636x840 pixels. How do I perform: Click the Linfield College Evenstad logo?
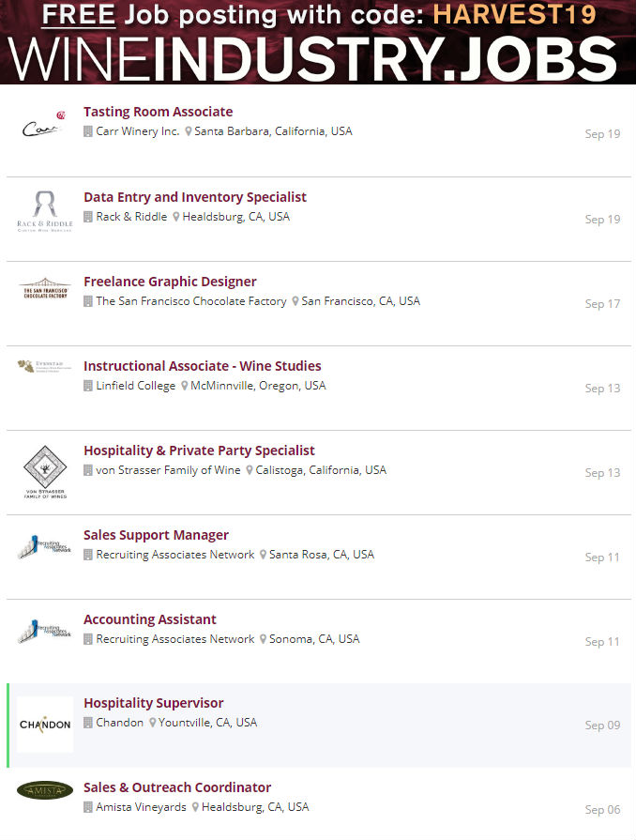pyautogui.click(x=44, y=366)
